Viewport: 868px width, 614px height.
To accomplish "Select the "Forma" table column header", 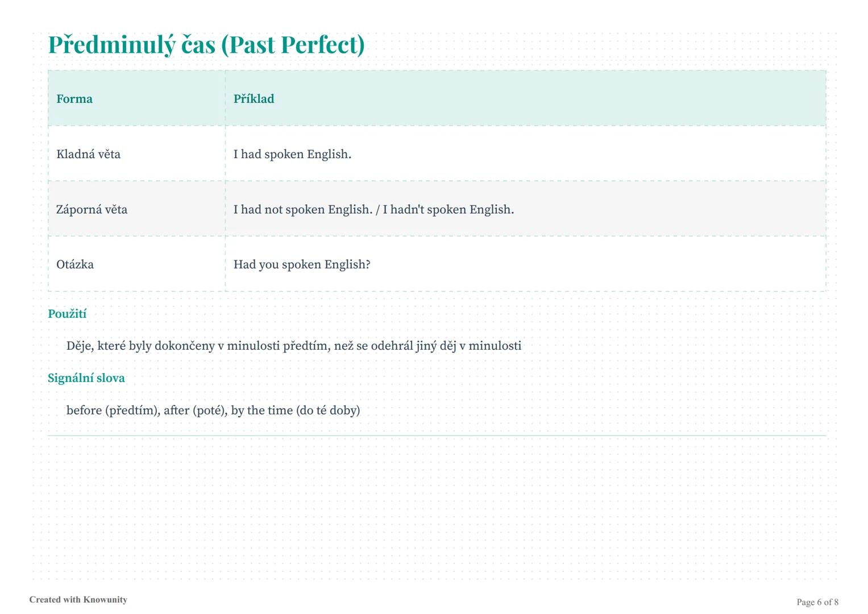I will [x=74, y=99].
